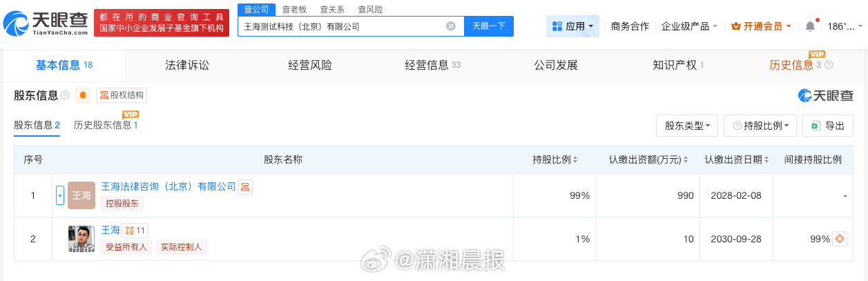Sort by 持股比例 column arrows
The height and width of the screenshot is (281, 868).
pos(575,159)
